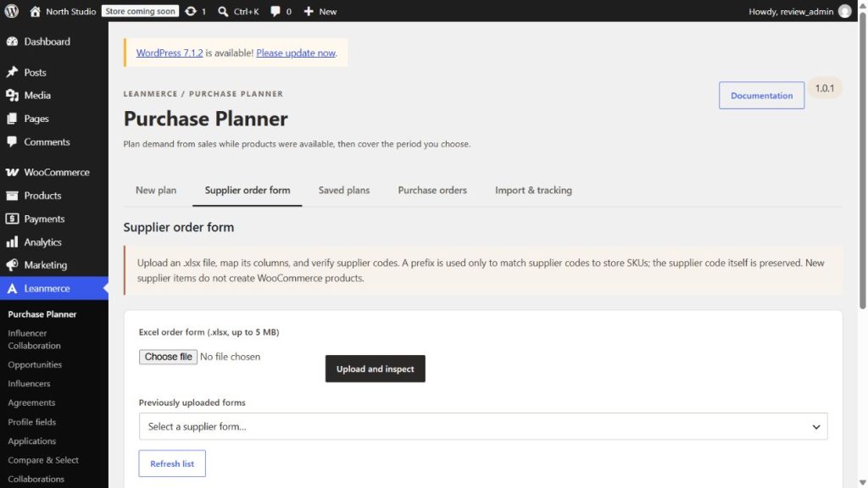Click the North Studio site name
Image resolution: width=868 pixels, height=488 pixels.
[71, 11]
